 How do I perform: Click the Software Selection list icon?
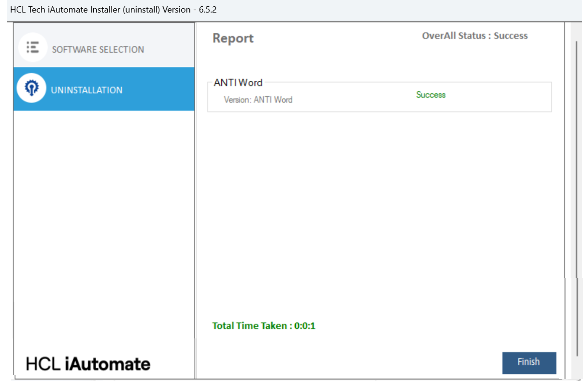32,47
